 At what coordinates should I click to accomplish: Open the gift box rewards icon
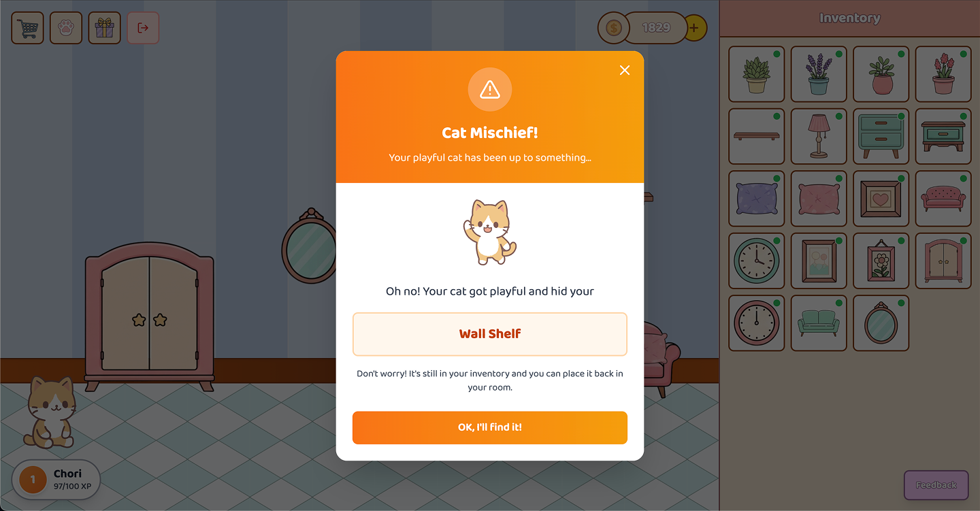104,28
